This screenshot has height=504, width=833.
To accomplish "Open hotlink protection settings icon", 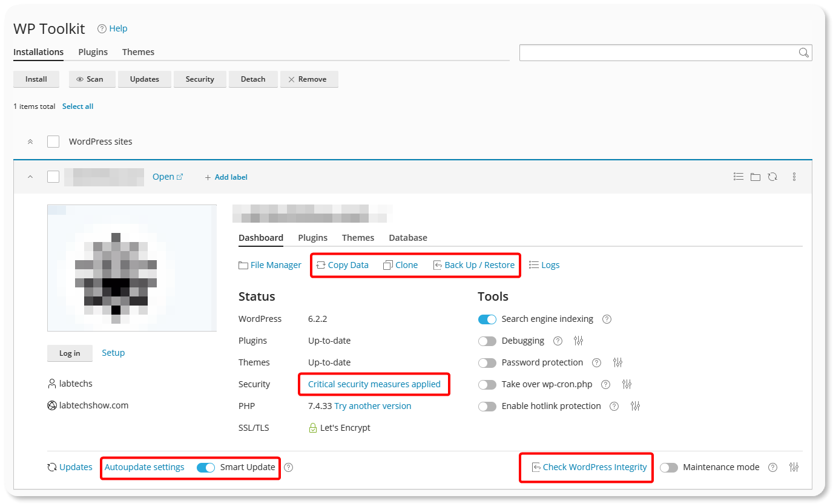I will (x=635, y=406).
